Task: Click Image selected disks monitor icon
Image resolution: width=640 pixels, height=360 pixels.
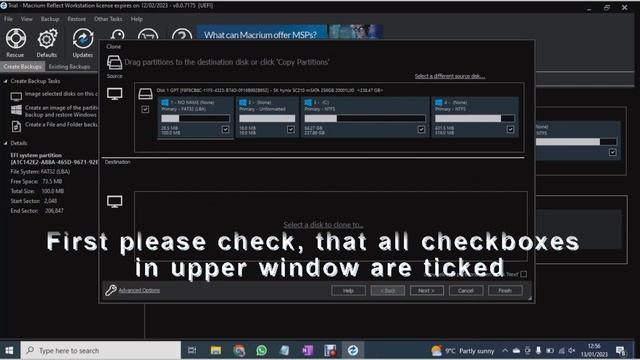Action: (16, 96)
